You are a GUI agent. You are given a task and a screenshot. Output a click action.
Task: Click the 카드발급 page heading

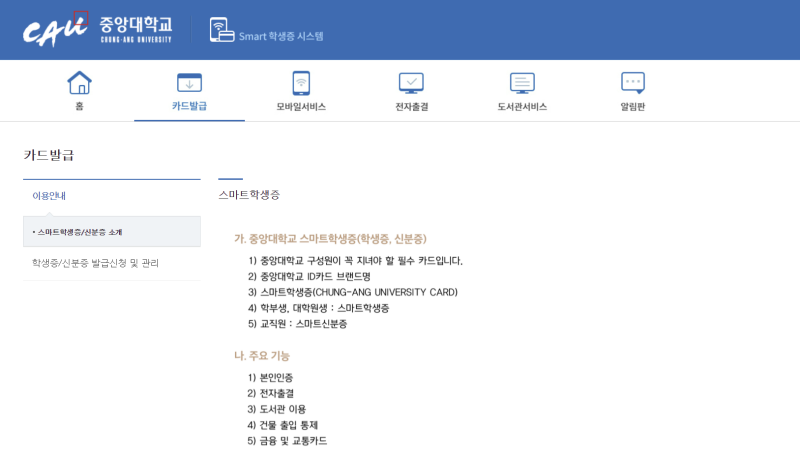point(49,155)
